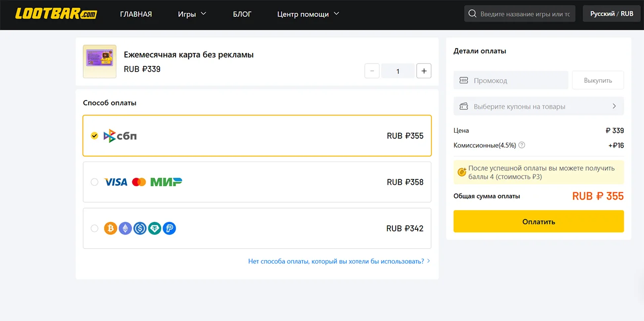Click the PayPal USD coin icon
This screenshot has height=321, width=644.
pyautogui.click(x=169, y=228)
